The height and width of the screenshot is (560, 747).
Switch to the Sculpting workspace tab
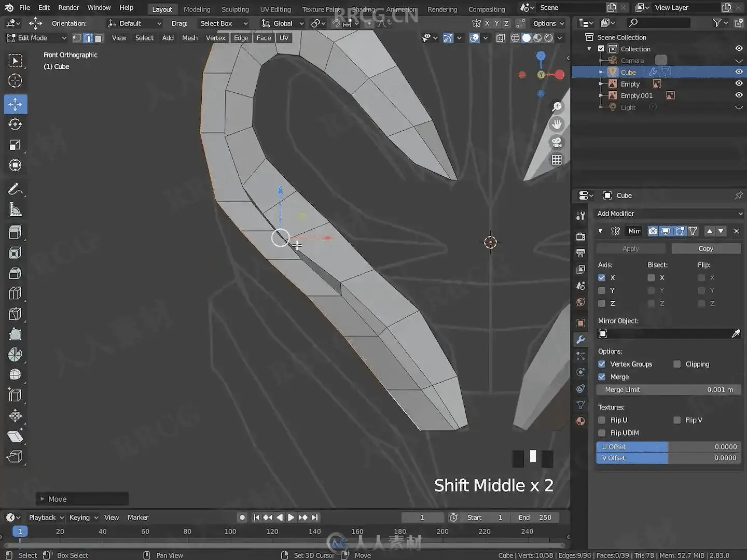[235, 9]
